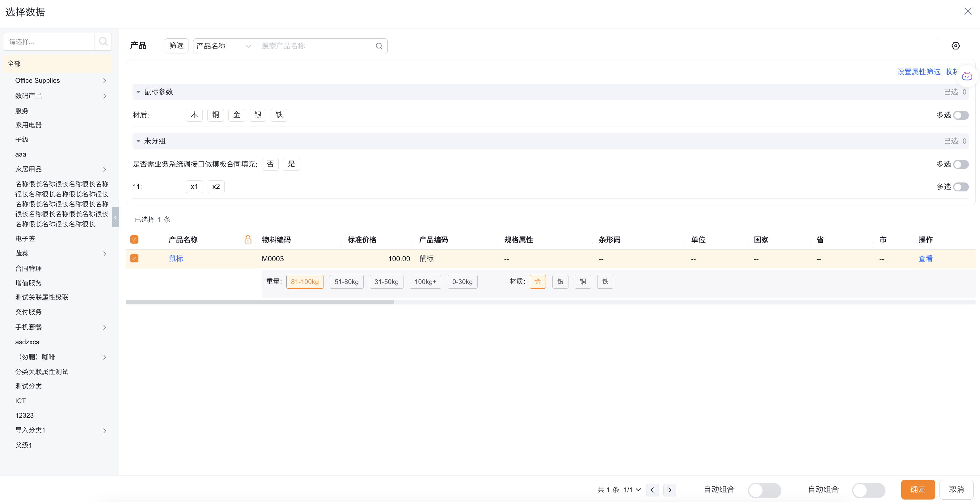Go to the previous page arrow
The image size is (980, 502).
click(x=653, y=489)
